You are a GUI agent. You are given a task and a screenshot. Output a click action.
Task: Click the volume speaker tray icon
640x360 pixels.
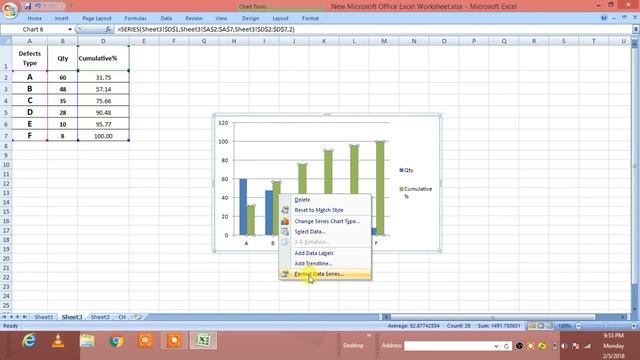coord(564,346)
